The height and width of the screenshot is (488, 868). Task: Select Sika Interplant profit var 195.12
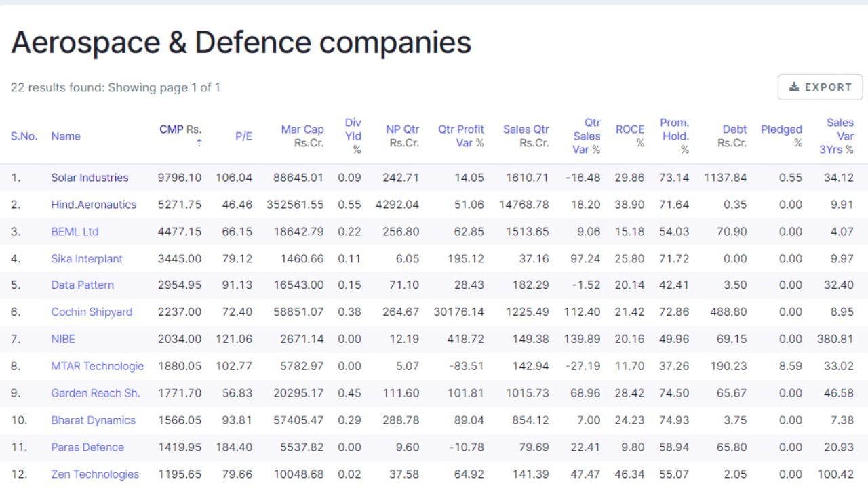tap(466, 259)
